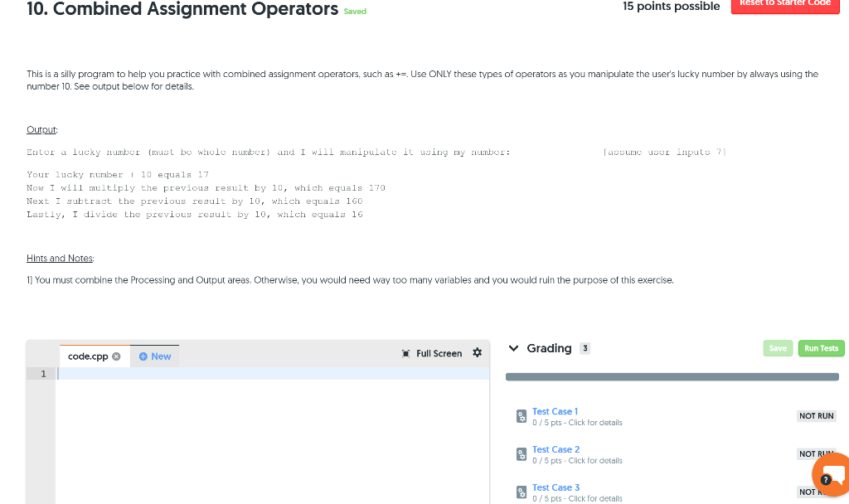This screenshot has width=849, height=504.
Task: Click the grading progress bar
Action: [x=672, y=377]
